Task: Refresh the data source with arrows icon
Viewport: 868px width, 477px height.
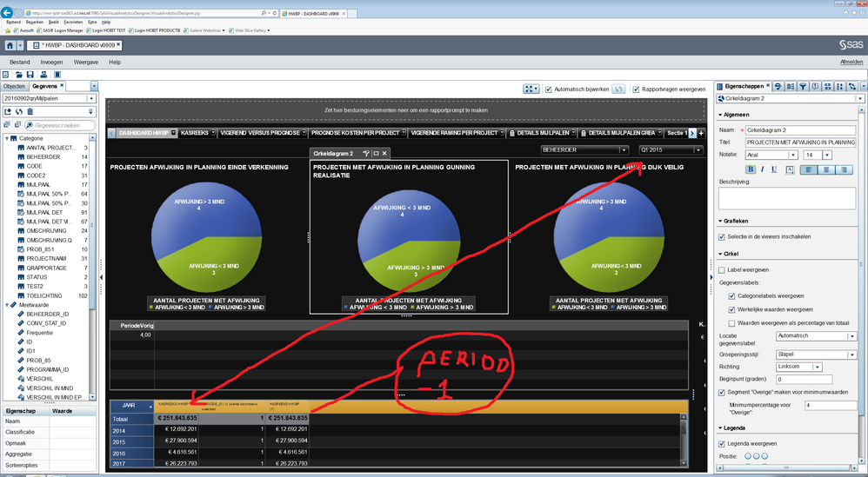Action: click(x=19, y=112)
